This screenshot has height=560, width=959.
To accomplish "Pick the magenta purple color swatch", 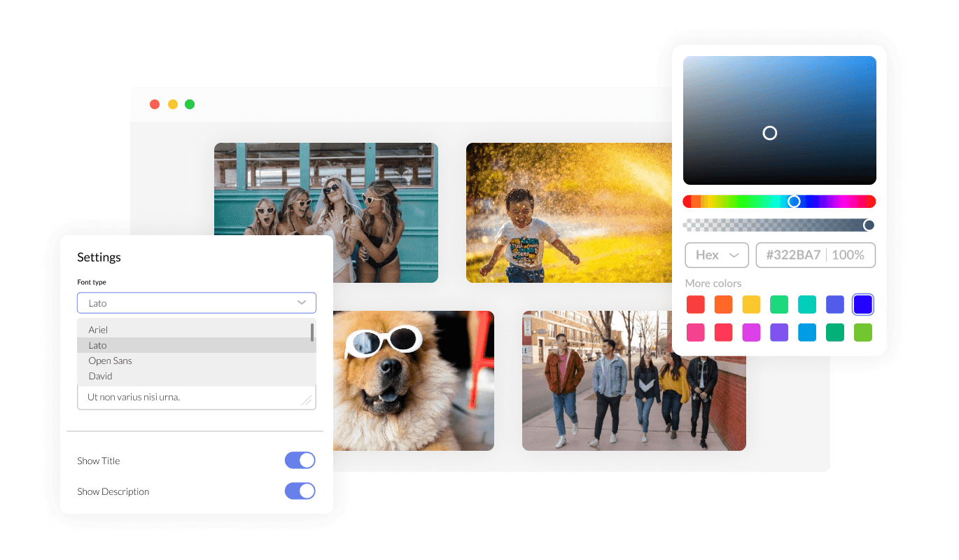I will coord(751,332).
